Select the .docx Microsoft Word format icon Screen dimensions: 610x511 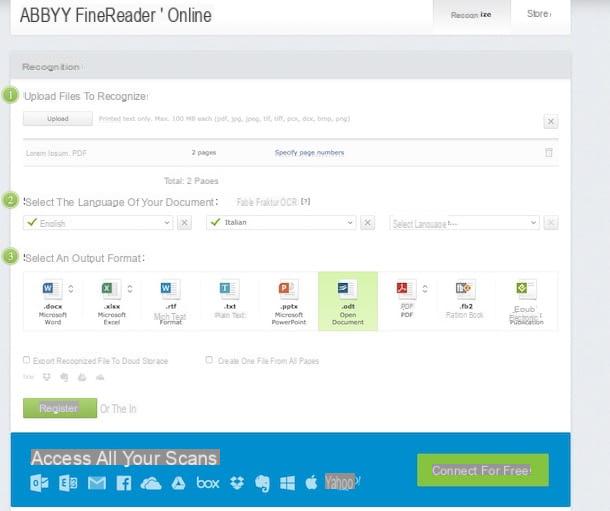(52, 289)
